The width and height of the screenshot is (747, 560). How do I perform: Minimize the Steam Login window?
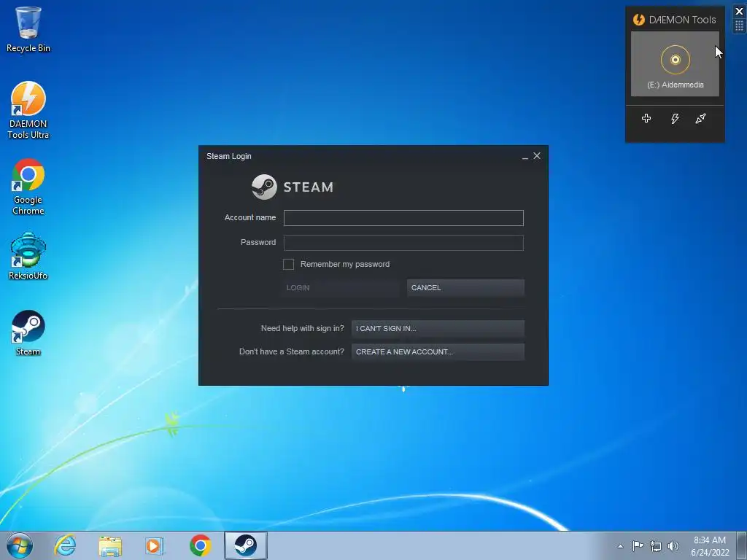pos(525,157)
